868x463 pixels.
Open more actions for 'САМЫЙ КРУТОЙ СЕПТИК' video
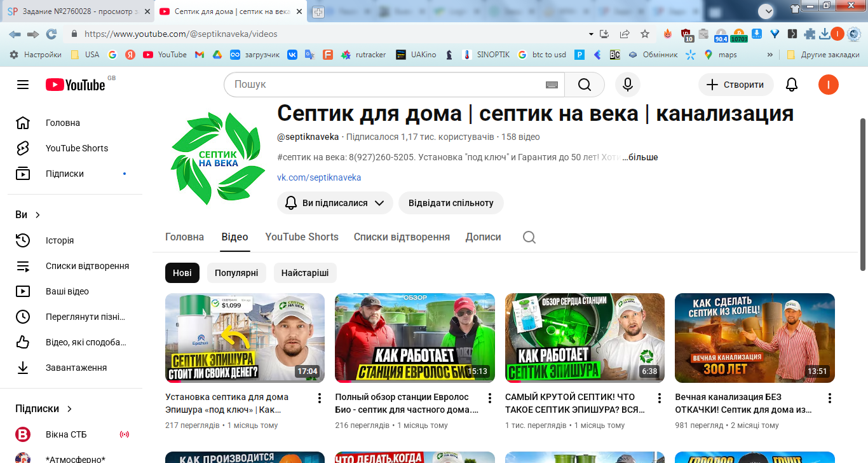click(x=660, y=398)
